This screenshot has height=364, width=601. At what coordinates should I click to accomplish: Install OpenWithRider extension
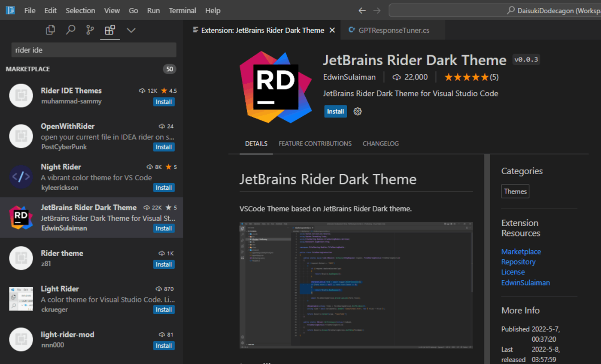click(x=164, y=147)
